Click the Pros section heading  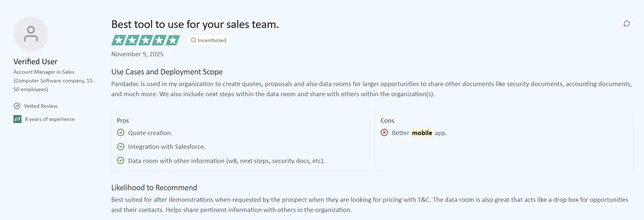click(x=123, y=121)
